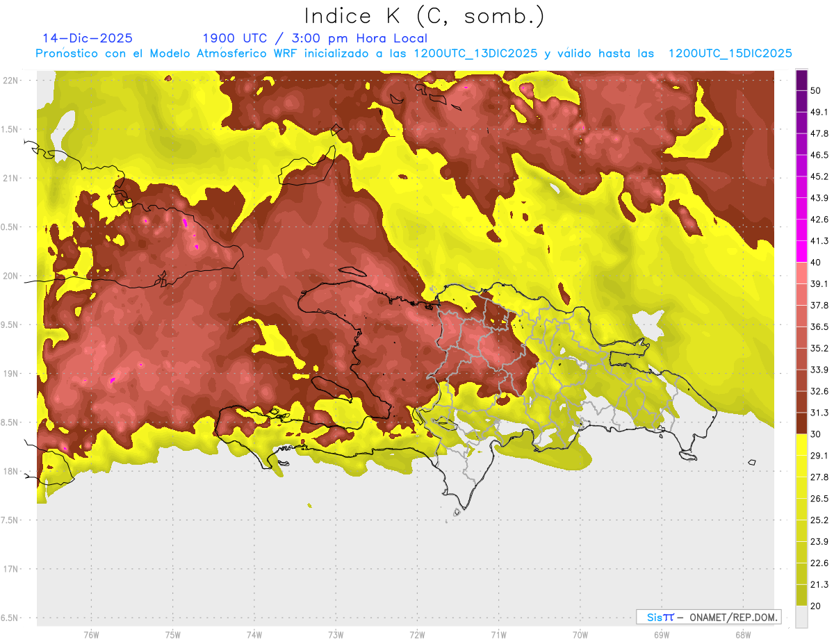This screenshot has width=834, height=644.
Task: Click the gray colorbar swatch below 20
Action: [801, 616]
